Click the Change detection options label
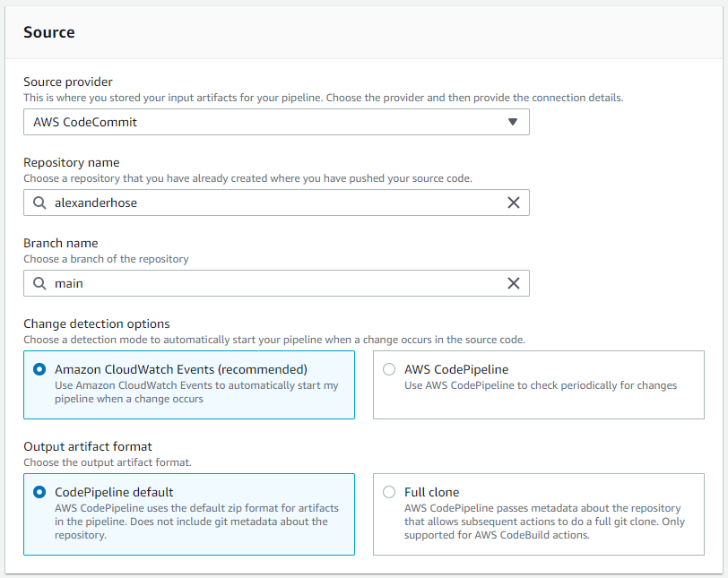Screen dimensions: 728x578 (x=97, y=324)
